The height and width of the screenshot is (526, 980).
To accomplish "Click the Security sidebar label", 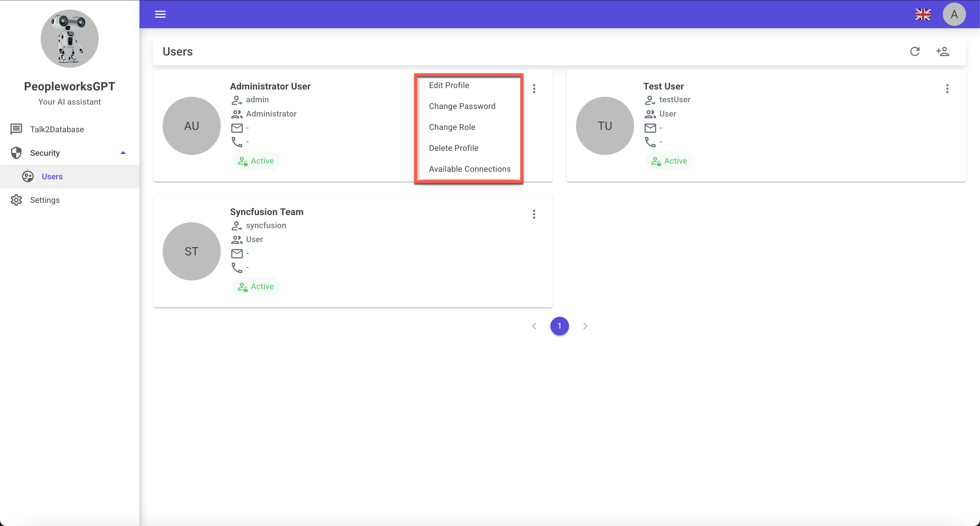I will coord(45,153).
